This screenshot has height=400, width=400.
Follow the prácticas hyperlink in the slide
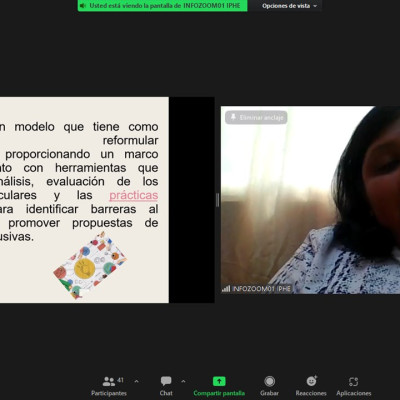click(x=133, y=195)
